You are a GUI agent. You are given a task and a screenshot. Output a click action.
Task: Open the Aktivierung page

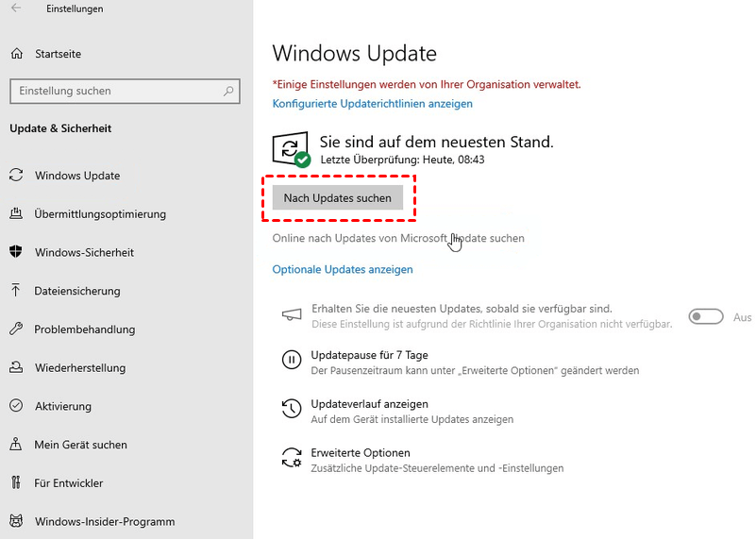[63, 407]
